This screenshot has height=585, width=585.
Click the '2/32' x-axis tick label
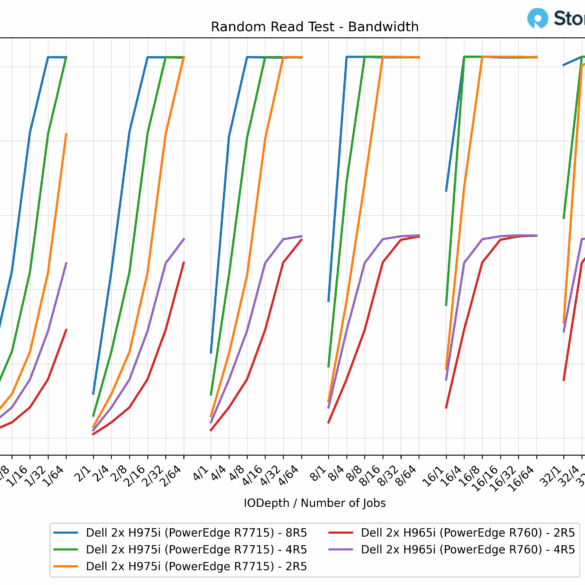(153, 475)
